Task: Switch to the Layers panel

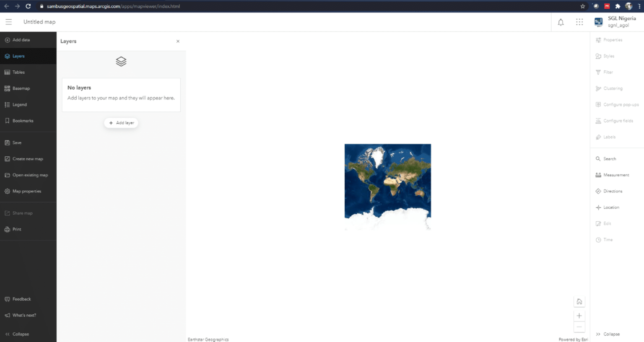Action: [18, 56]
